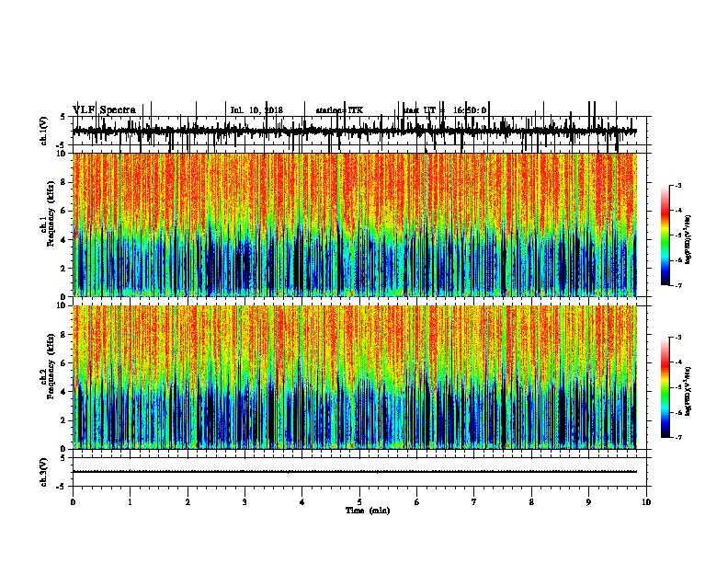Click the "8" kHz tick on ch.2 frequency axis

[x=63, y=335]
